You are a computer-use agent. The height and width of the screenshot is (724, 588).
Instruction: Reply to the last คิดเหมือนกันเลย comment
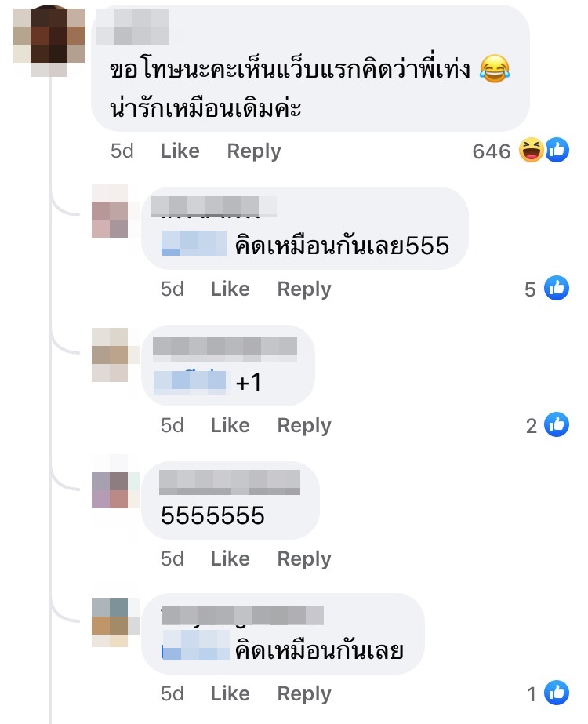pyautogui.click(x=304, y=694)
